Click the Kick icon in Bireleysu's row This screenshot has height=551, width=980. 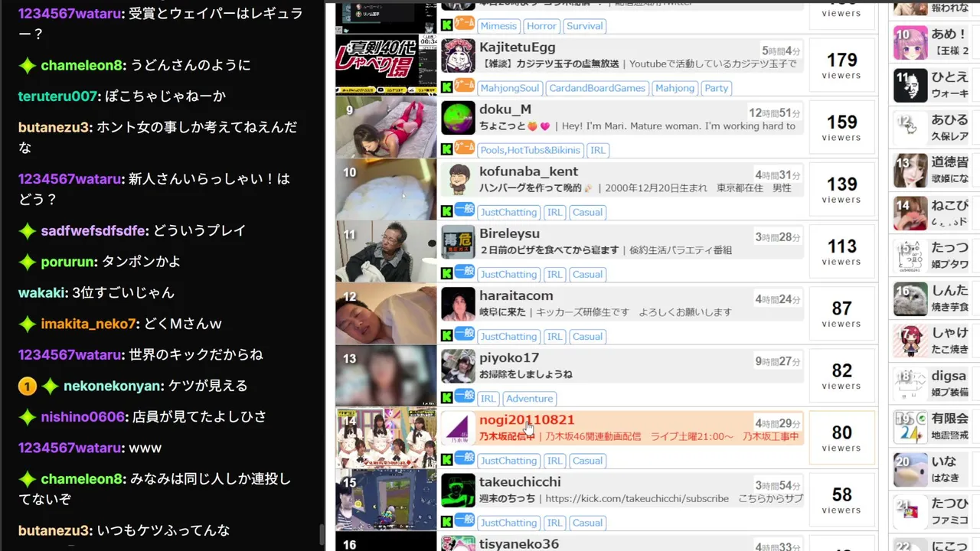(x=446, y=273)
